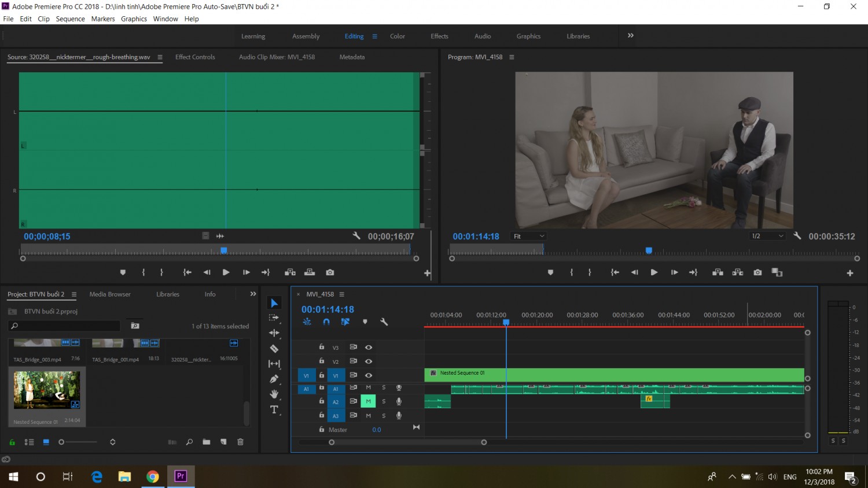Click the Insert button in Source monitor

[290, 272]
